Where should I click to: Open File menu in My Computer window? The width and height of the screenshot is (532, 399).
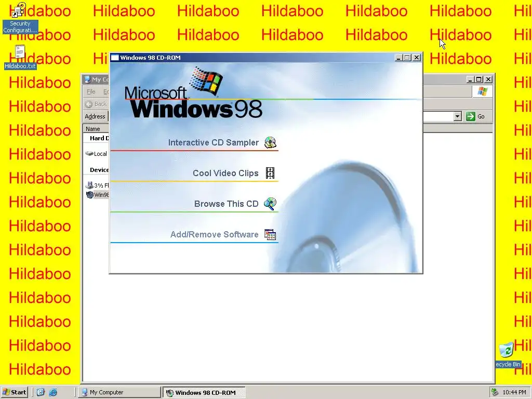(91, 91)
